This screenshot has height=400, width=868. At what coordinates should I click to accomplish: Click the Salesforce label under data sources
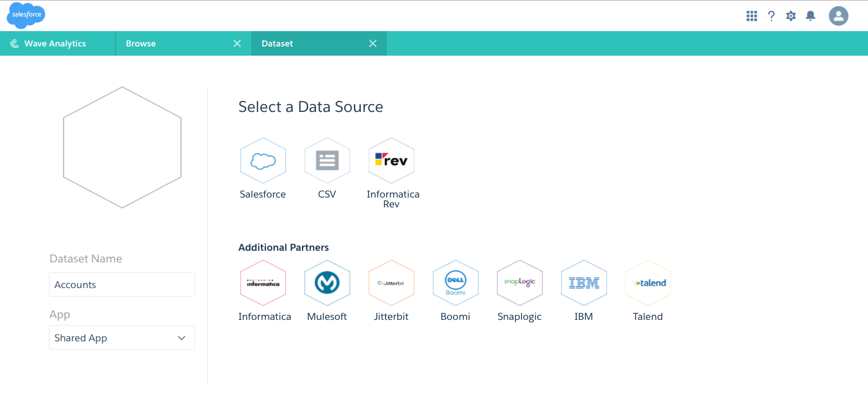coord(263,194)
